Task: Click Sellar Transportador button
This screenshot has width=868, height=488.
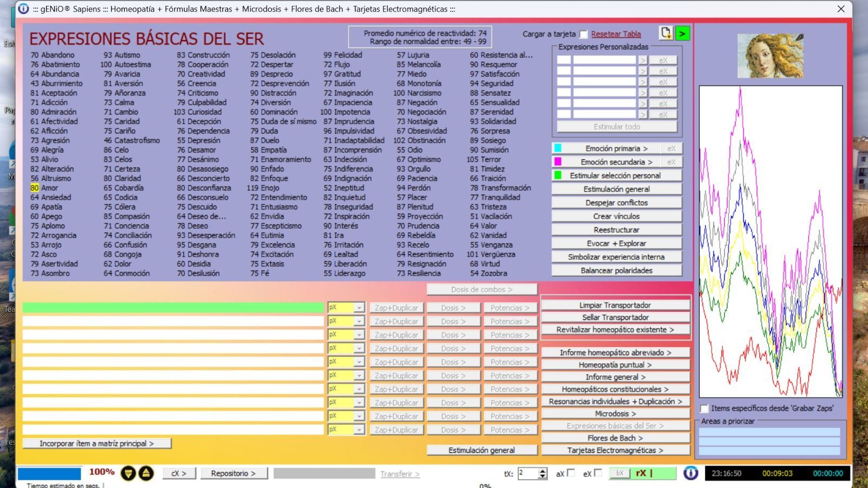Action: click(615, 317)
